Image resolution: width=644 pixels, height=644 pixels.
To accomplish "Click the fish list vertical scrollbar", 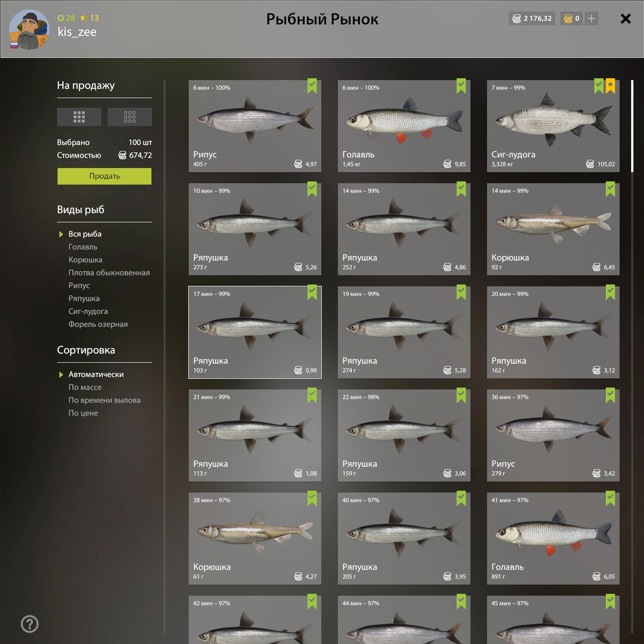I will [632, 126].
